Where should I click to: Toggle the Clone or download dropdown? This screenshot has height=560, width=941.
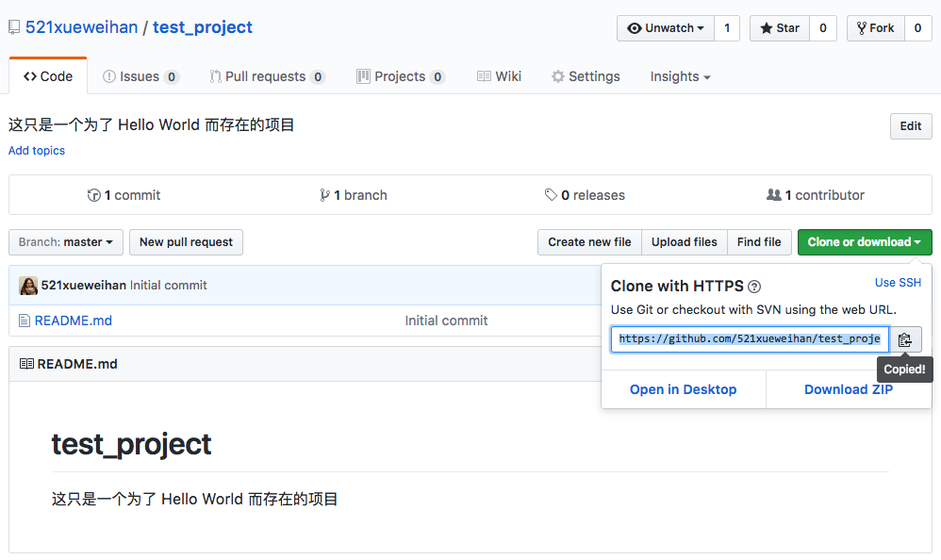click(865, 242)
